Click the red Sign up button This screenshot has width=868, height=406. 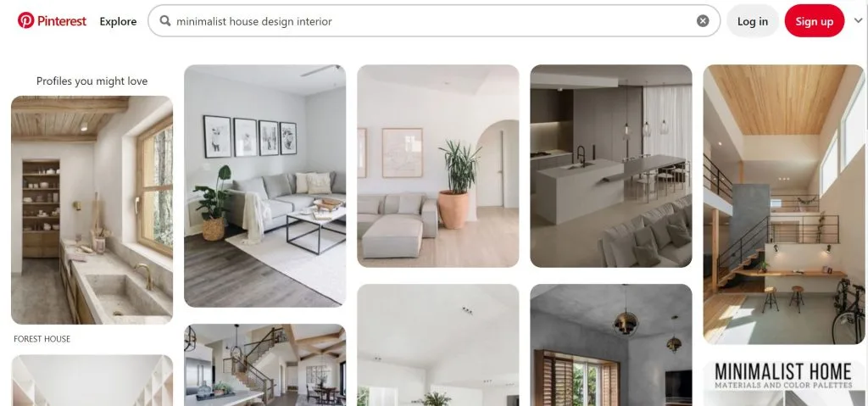click(x=815, y=21)
